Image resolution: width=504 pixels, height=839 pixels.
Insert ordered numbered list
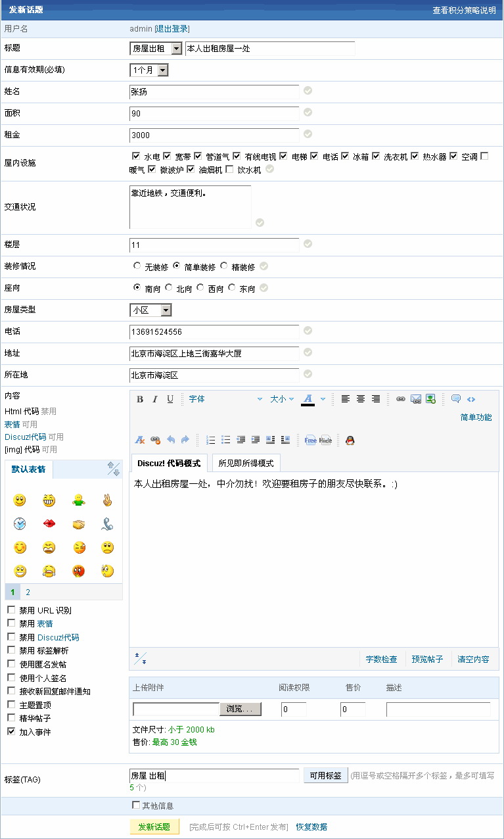coord(211,440)
